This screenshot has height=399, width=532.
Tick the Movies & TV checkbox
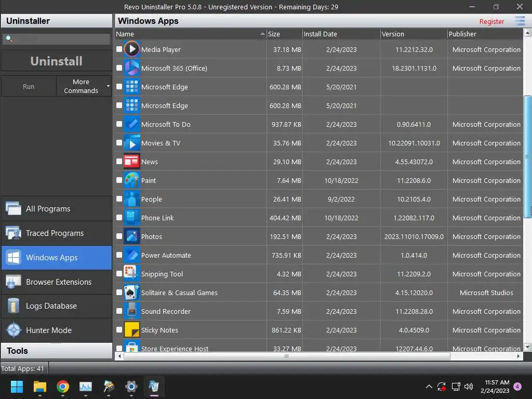[119, 143]
